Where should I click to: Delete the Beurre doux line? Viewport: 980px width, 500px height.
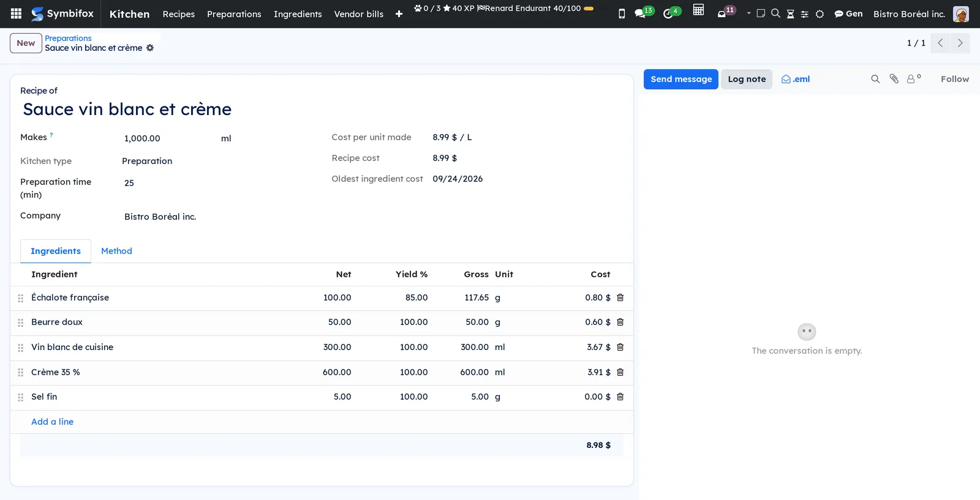[x=620, y=322]
